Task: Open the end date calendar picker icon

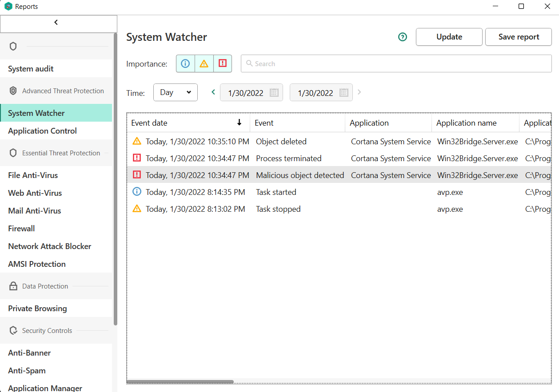Action: coord(343,93)
